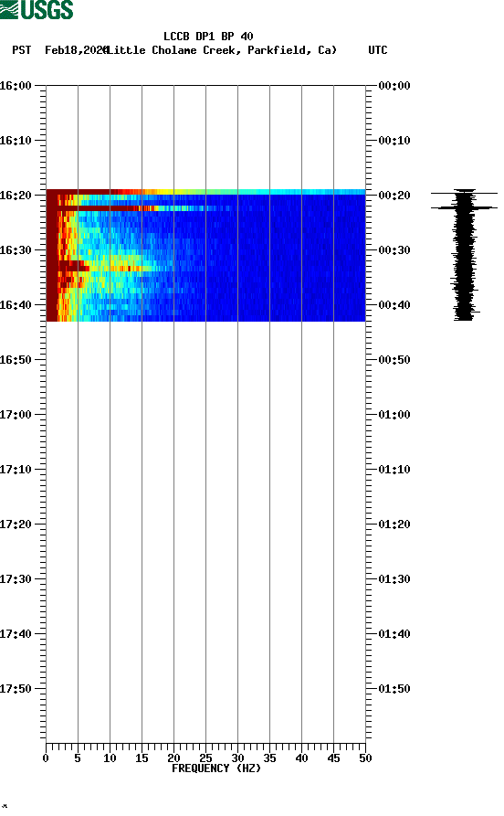
Task: Click the '10' frequency axis label
Action: click(110, 758)
